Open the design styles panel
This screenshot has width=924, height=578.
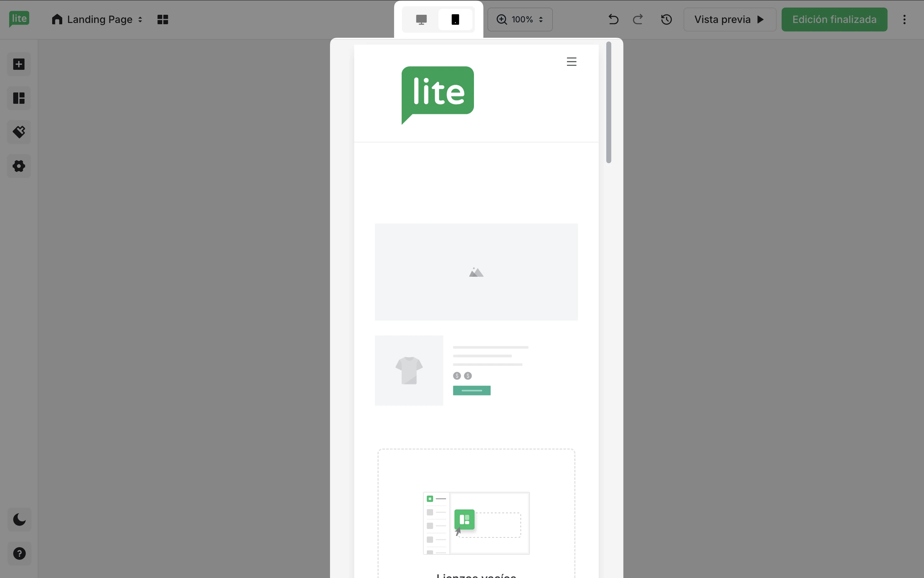click(19, 132)
